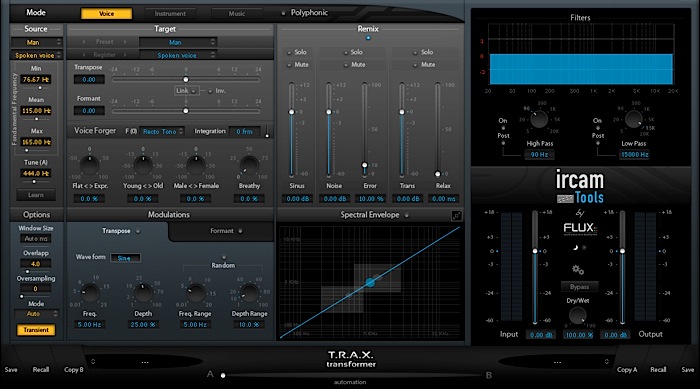Adjust the modulation Depth knob
700x389 pixels.
tap(143, 293)
